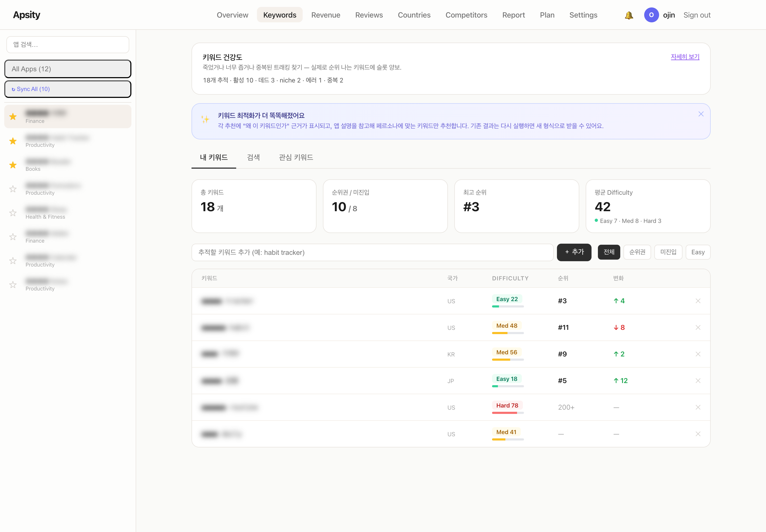
Task: Click the 변화 column header
Action: (x=618, y=278)
